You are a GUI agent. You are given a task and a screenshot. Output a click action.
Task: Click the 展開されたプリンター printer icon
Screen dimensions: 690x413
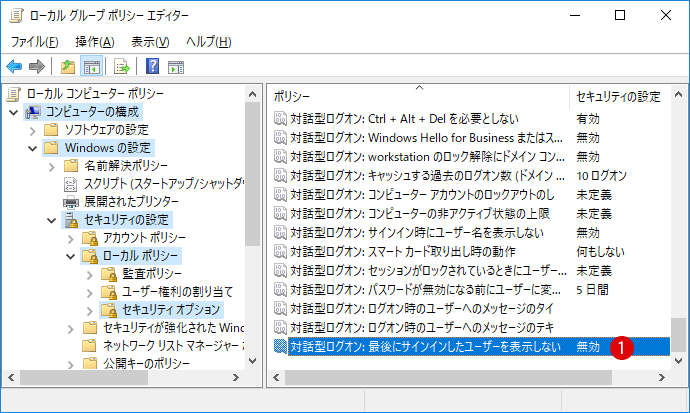pos(70,202)
